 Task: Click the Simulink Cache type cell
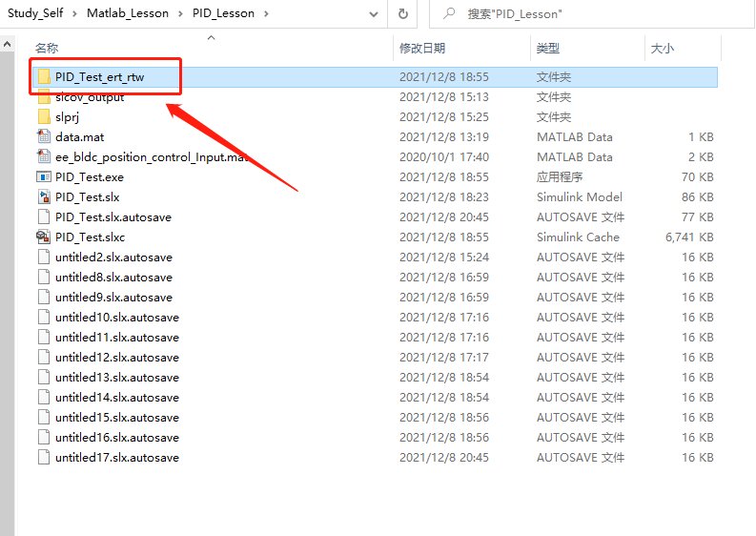tap(578, 237)
